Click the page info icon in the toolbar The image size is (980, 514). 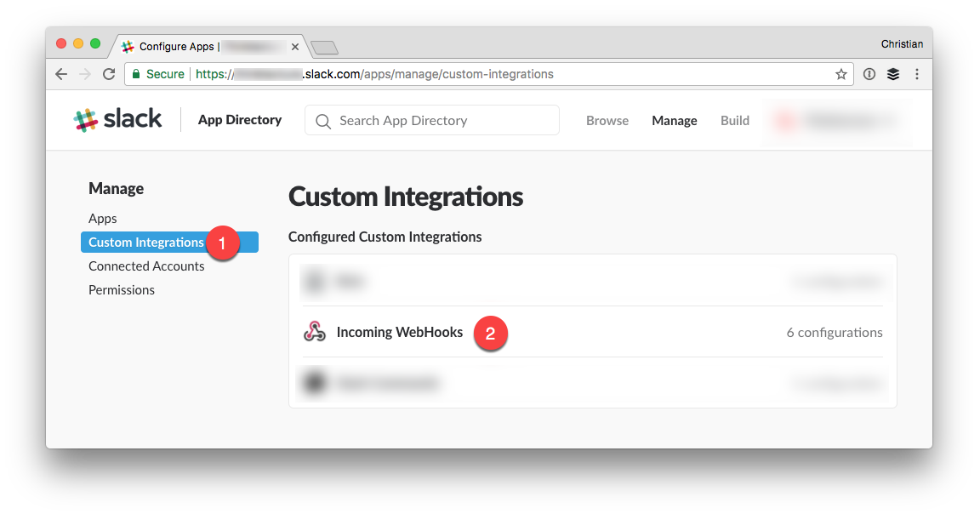[869, 74]
